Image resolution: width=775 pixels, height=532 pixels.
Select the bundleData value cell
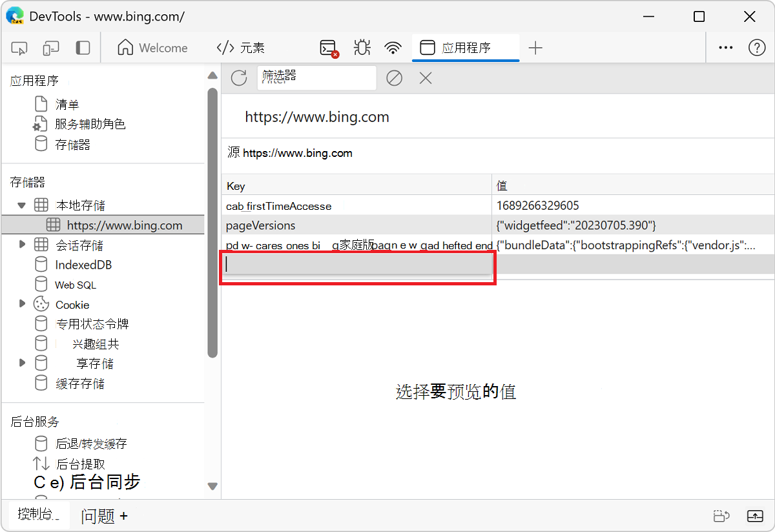click(633, 245)
